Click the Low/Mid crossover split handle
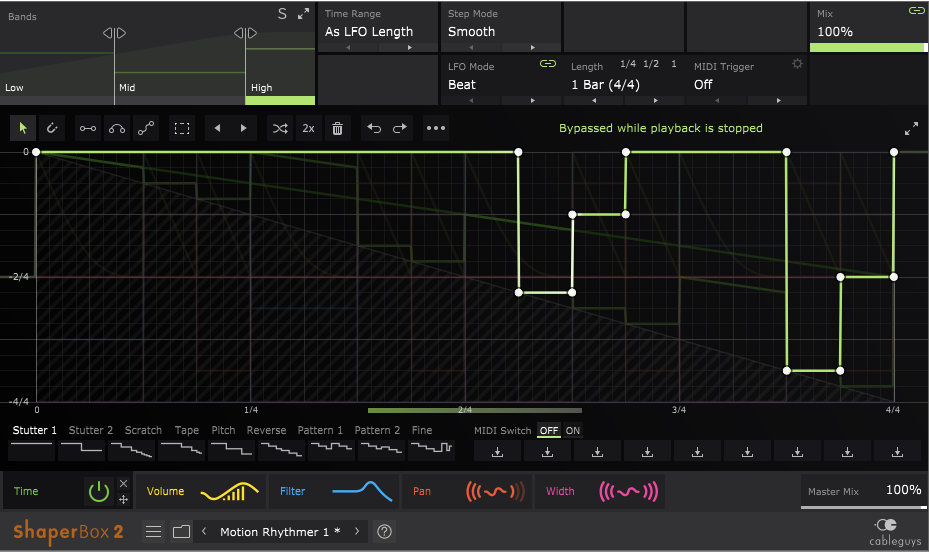Image resolution: width=929 pixels, height=552 pixels. [x=114, y=33]
